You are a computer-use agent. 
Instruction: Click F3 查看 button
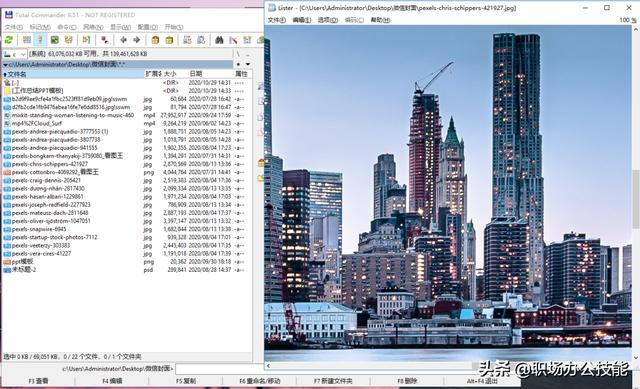point(38,381)
